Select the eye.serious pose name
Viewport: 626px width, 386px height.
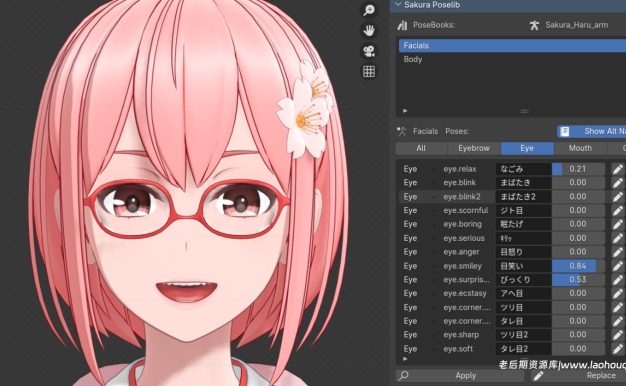pyautogui.click(x=464, y=238)
